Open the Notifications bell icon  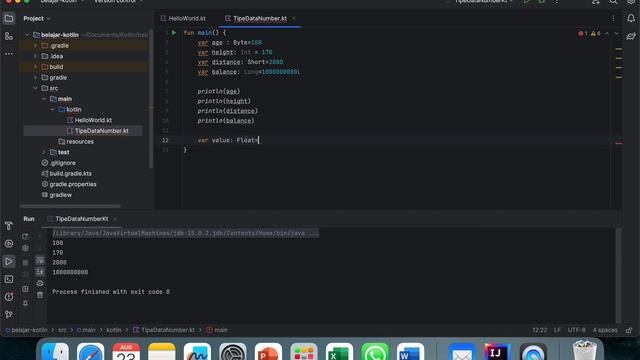pyautogui.click(x=631, y=18)
